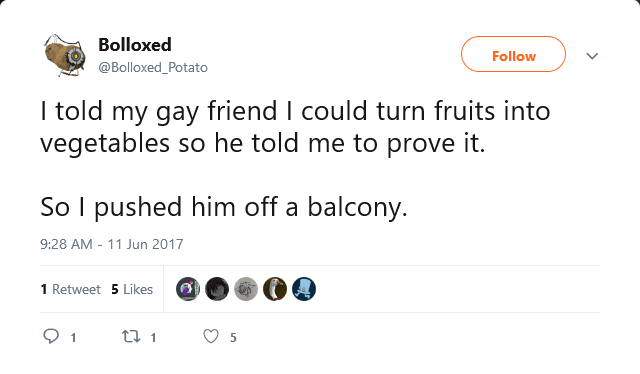
Task: Open the 9:28 AM - 11 Jun 2017 timestamp
Action: (112, 244)
